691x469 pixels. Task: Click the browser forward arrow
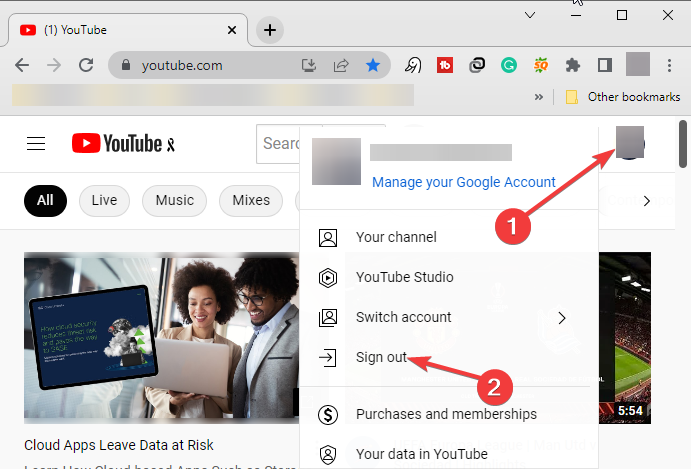(x=54, y=65)
